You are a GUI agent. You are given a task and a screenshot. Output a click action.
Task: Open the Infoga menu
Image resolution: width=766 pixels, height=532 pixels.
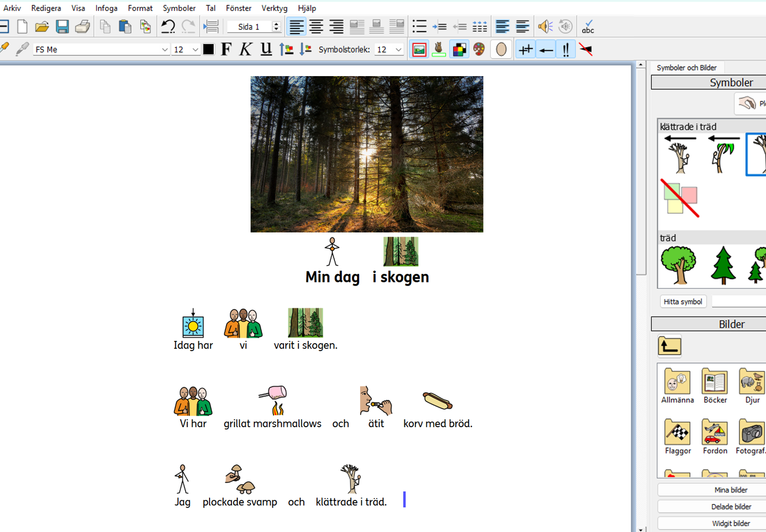tap(106, 8)
